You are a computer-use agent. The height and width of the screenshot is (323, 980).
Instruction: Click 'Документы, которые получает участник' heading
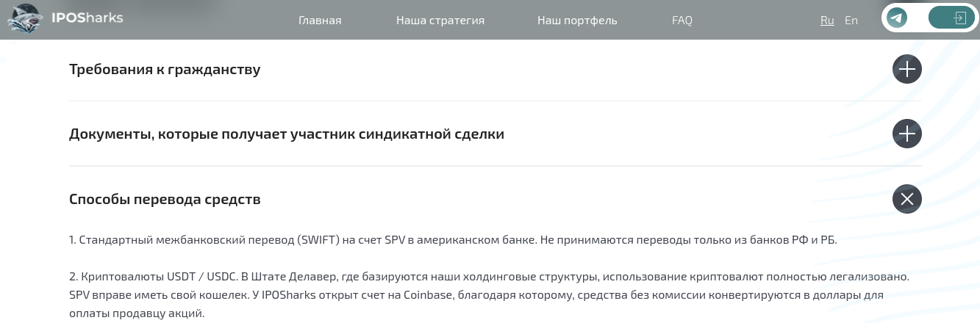coord(287,134)
